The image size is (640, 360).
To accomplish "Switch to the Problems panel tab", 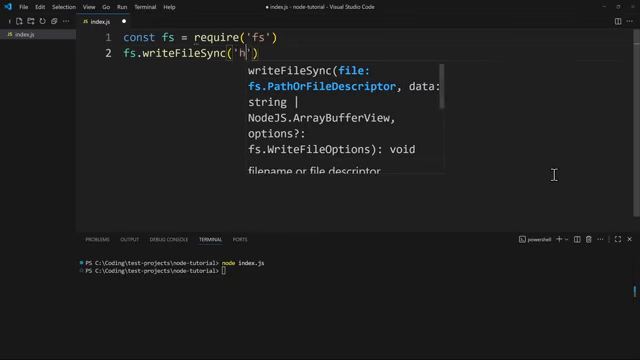I will click(97, 240).
